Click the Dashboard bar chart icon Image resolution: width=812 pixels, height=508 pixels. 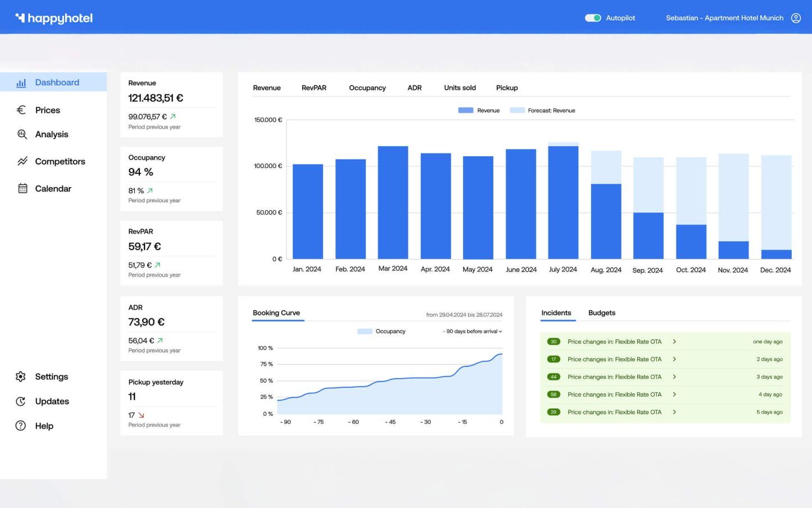point(21,83)
